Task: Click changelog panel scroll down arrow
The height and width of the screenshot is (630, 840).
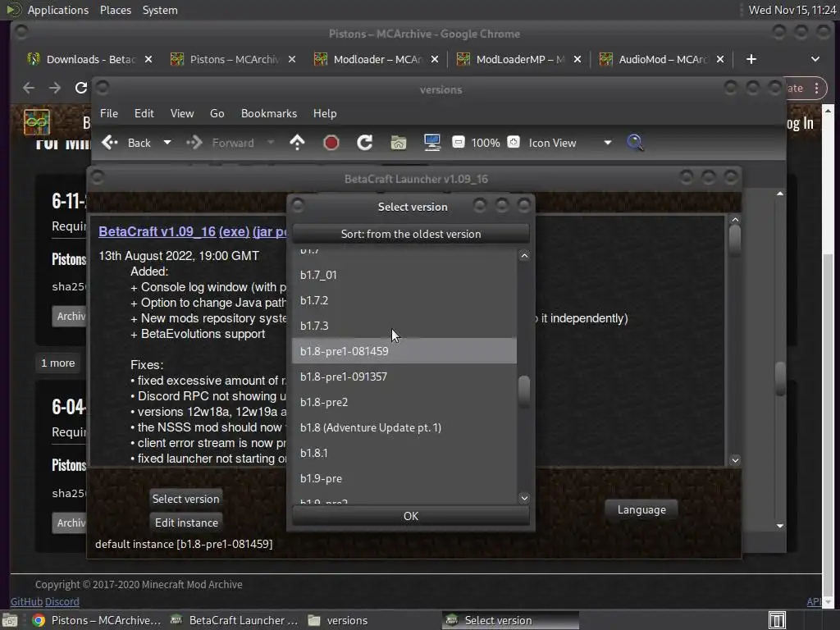Action: tap(735, 460)
